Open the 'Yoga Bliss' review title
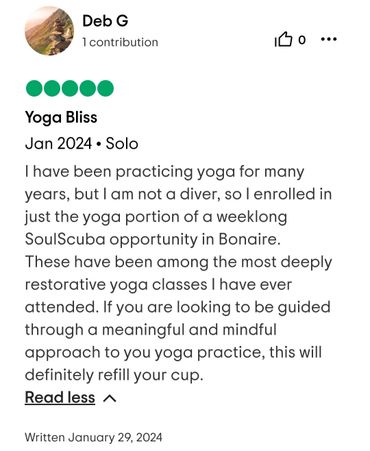This screenshot has width=370, height=451. pyautogui.click(x=61, y=118)
